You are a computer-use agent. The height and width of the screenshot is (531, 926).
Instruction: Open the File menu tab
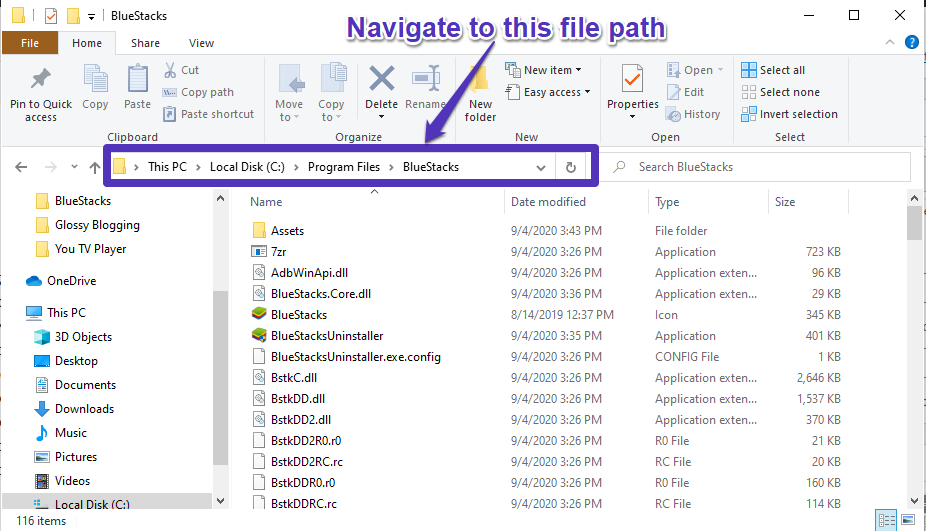[x=30, y=43]
